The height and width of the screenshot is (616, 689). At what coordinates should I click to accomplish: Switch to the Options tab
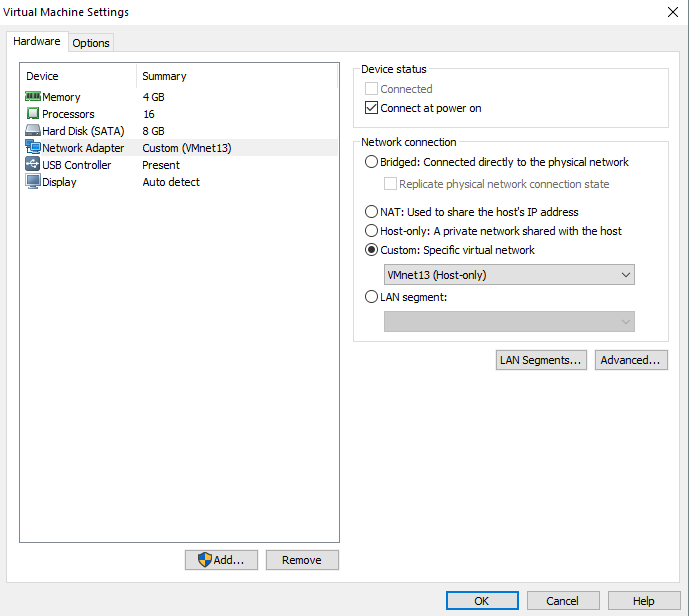(x=91, y=43)
